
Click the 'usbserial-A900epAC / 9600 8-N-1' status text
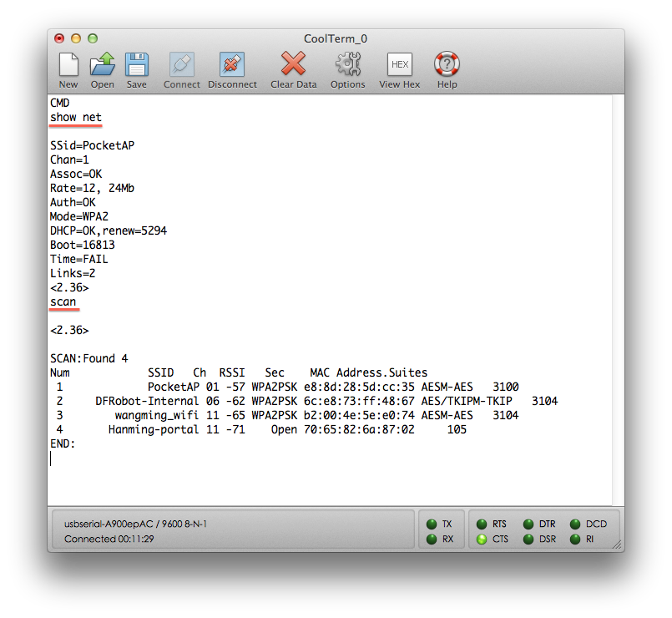135,524
